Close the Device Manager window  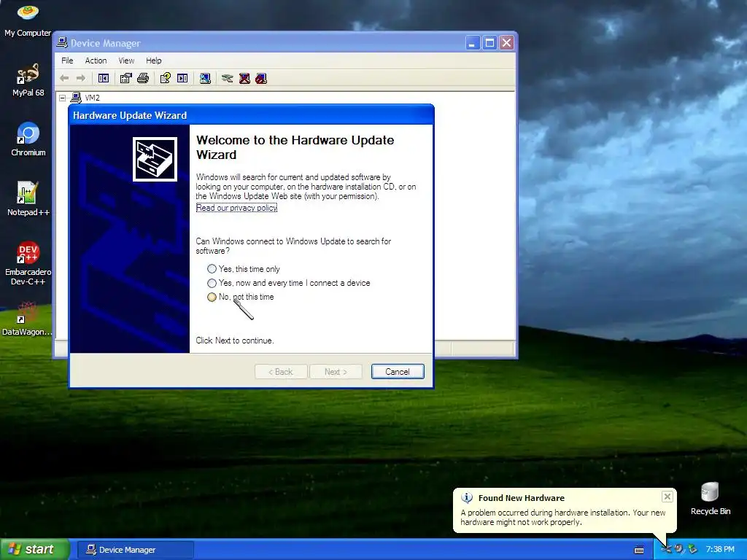click(x=506, y=43)
